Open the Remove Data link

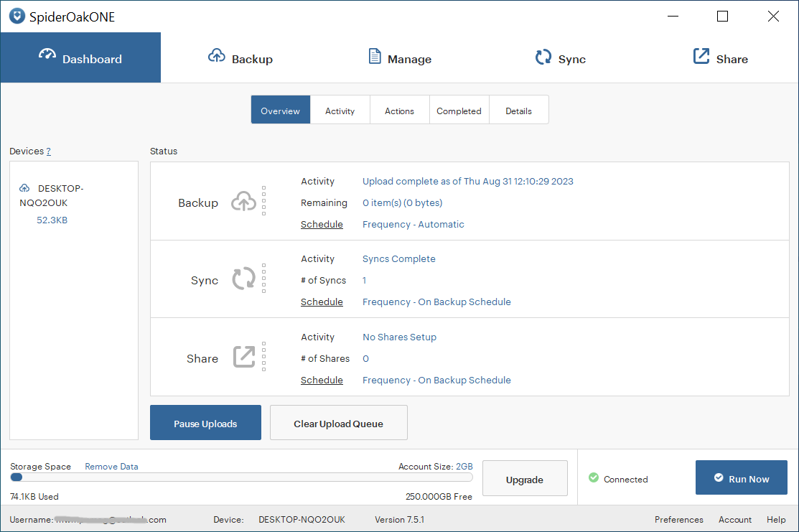[111, 466]
